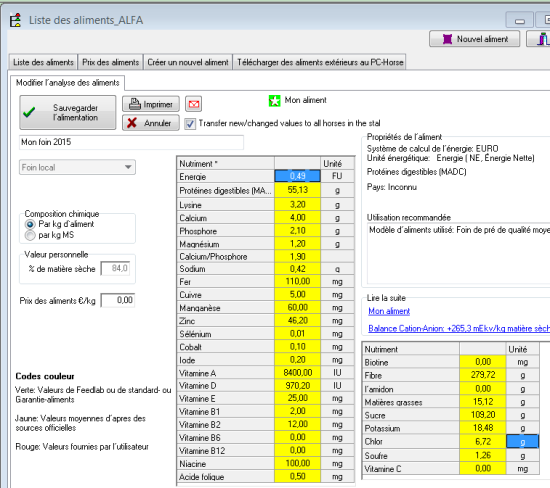The image size is (550, 488).
Task: Open the Mon aliment link
Action: coord(389,311)
